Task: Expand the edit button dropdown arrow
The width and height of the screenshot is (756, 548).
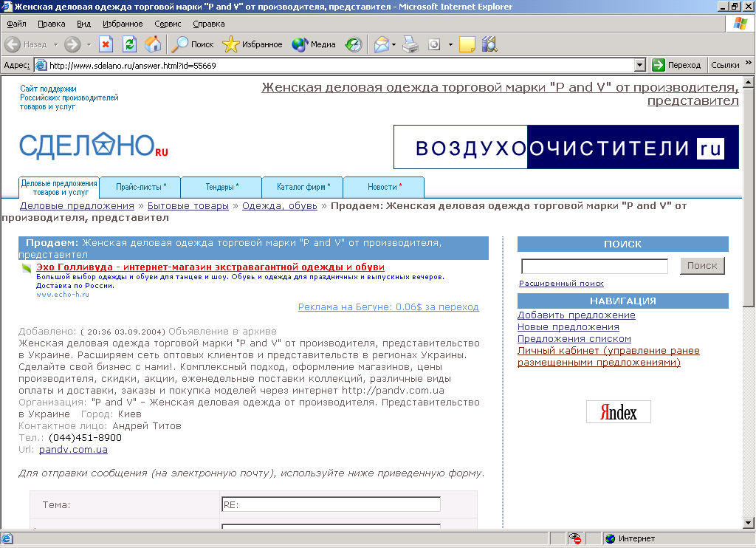Action: coord(450,44)
